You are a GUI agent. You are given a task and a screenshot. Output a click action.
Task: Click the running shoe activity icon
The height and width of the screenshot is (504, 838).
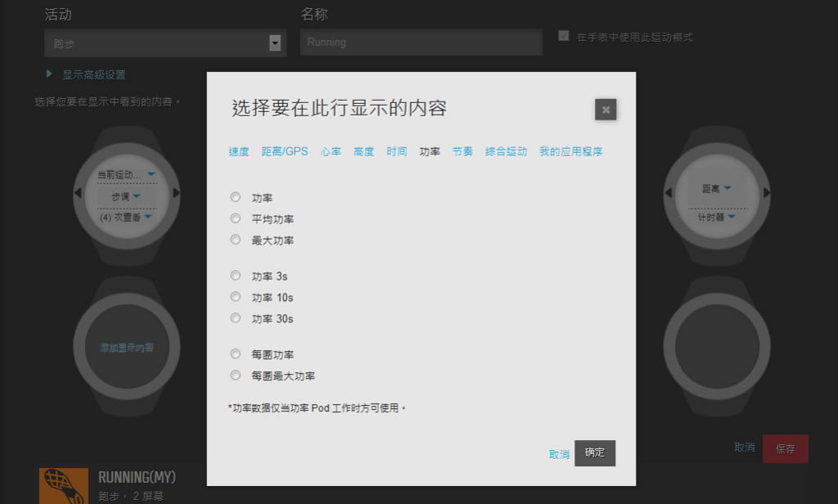pyautogui.click(x=63, y=485)
